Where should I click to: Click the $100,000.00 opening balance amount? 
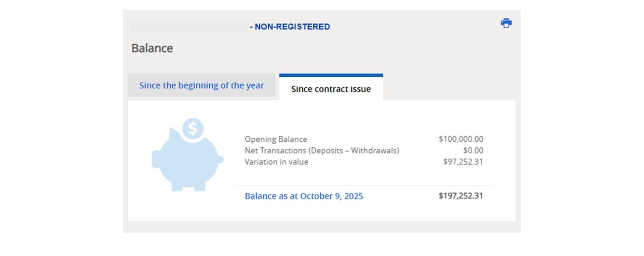(461, 139)
